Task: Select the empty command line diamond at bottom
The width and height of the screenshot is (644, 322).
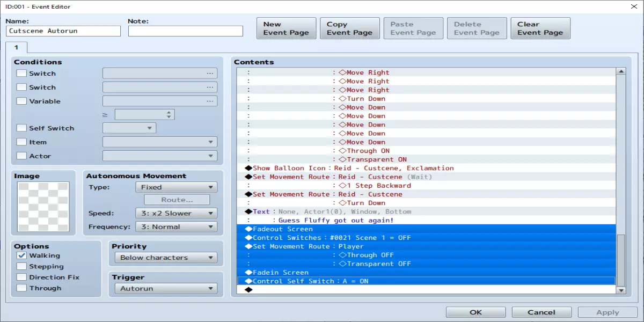Action: (x=248, y=290)
